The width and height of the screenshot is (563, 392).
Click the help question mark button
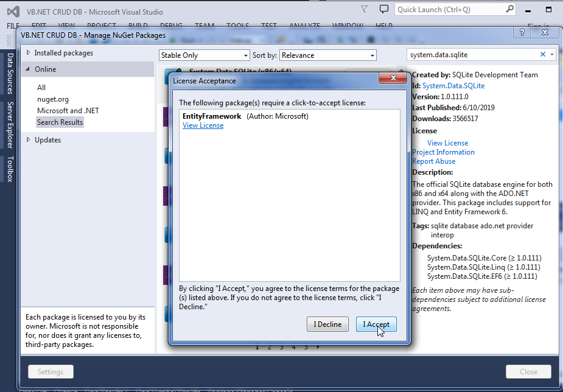coord(522,32)
